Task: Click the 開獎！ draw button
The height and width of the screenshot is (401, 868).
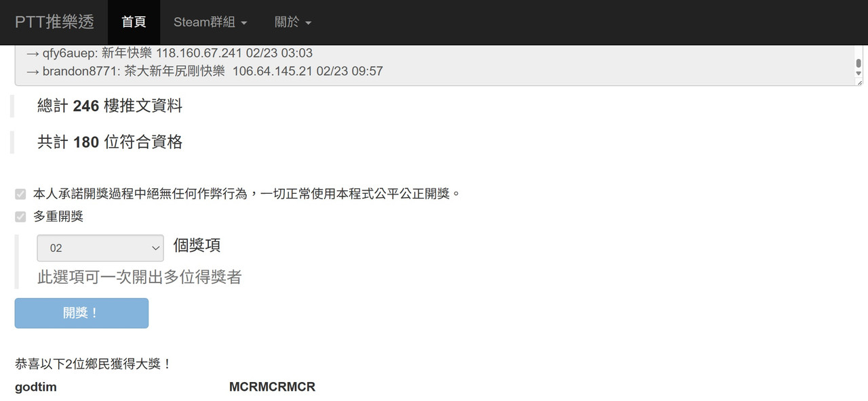Action: coord(81,313)
